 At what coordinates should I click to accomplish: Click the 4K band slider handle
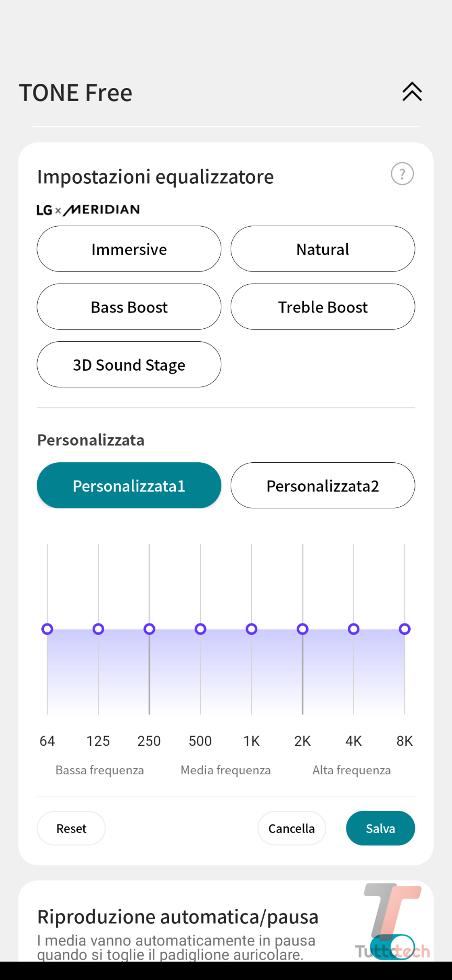pyautogui.click(x=354, y=629)
